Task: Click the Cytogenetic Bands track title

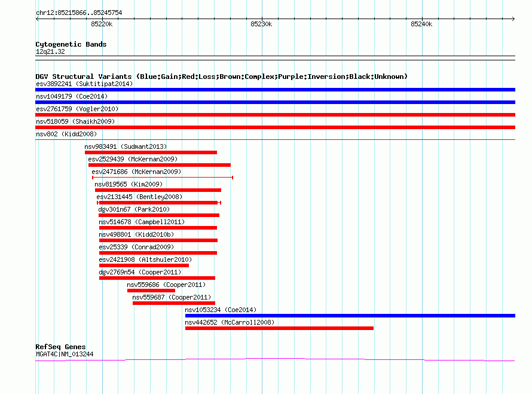Action: [x=71, y=44]
